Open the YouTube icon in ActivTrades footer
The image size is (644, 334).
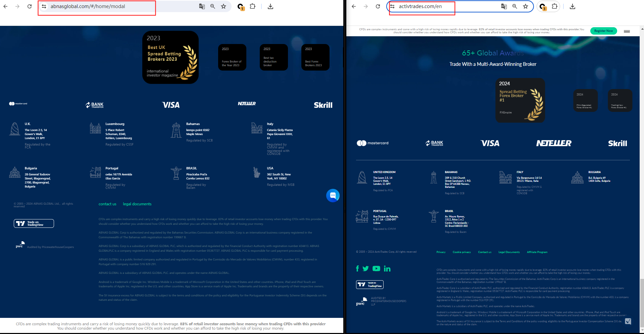point(376,268)
